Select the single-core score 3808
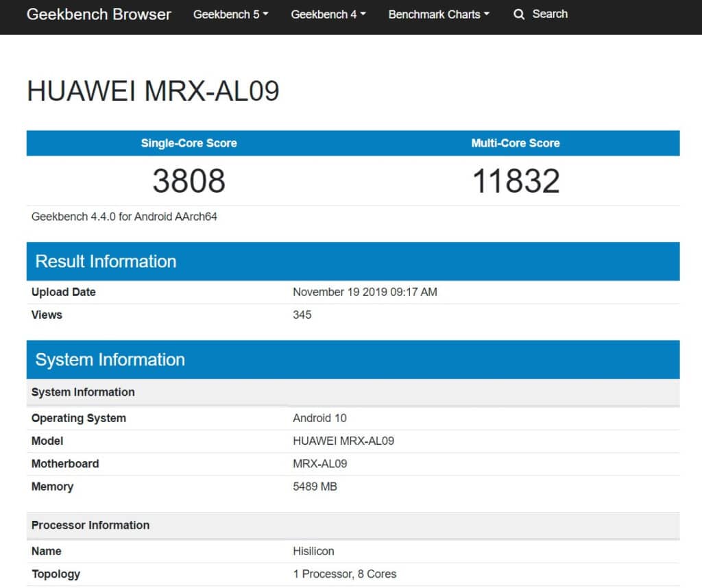Viewport: 702px width, 588px height. 189,181
